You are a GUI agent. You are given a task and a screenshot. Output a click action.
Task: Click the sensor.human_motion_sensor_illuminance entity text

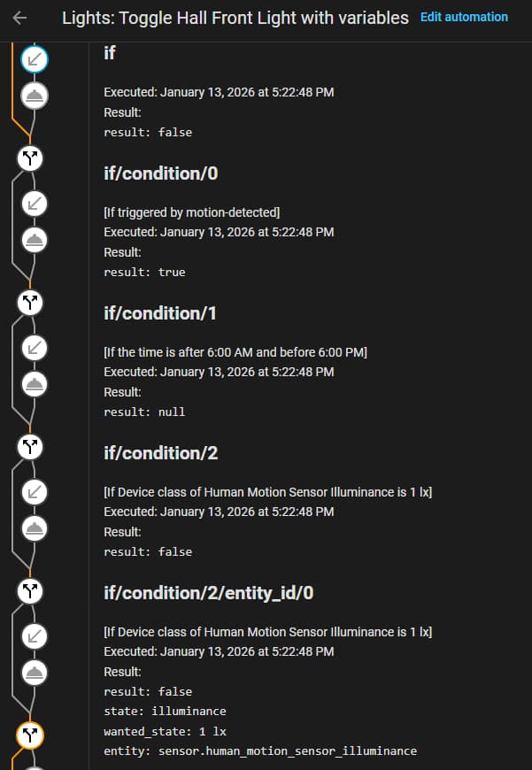click(287, 751)
